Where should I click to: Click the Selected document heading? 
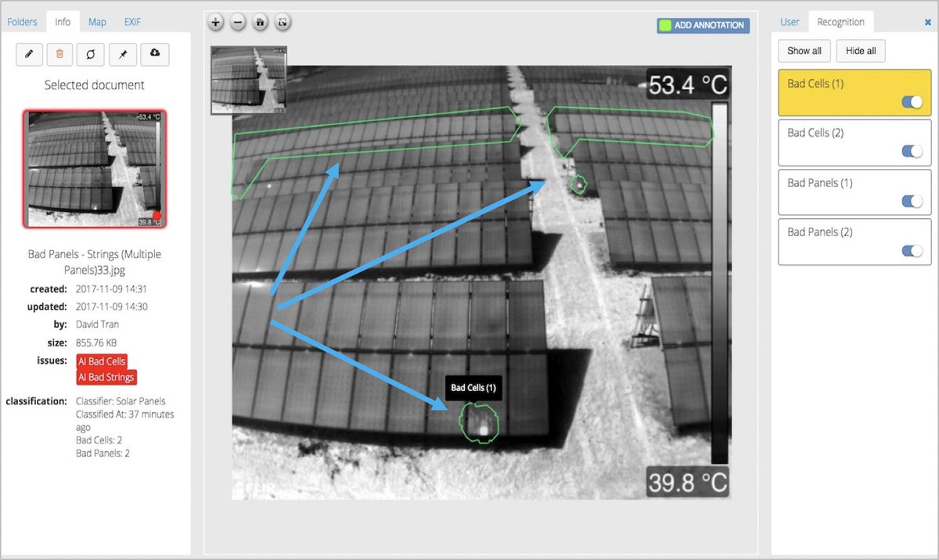click(x=94, y=85)
